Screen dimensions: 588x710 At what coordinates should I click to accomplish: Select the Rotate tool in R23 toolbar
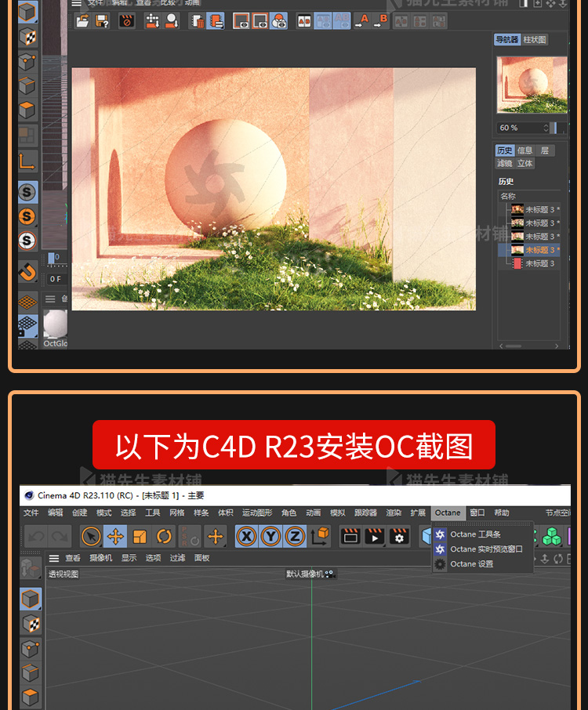tap(164, 537)
